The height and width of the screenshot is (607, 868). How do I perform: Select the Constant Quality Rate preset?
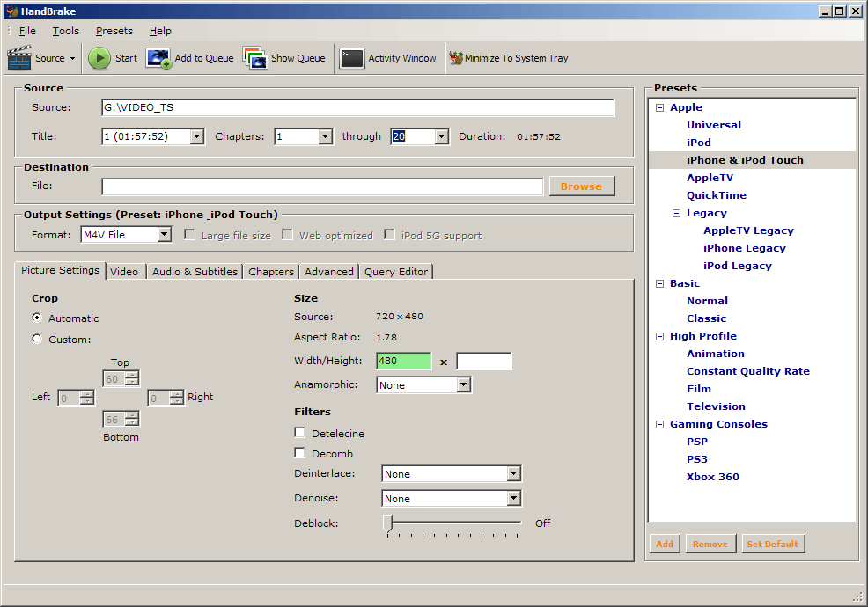pos(748,372)
